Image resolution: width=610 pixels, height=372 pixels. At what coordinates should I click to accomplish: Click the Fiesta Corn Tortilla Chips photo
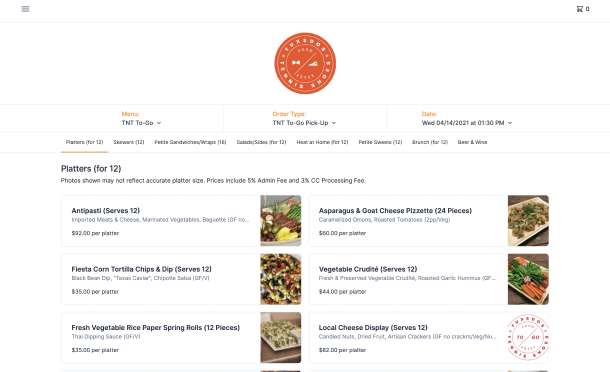pyautogui.click(x=280, y=279)
